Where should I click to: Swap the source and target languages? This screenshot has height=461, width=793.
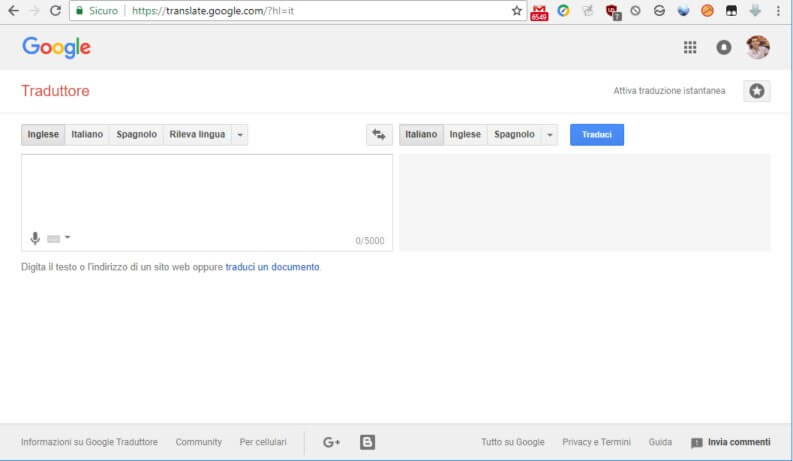click(379, 134)
